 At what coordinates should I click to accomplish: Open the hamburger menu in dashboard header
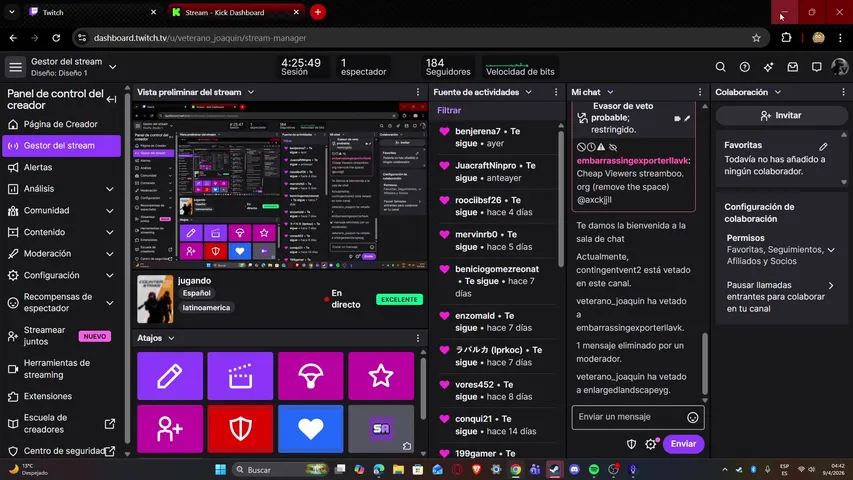15,67
